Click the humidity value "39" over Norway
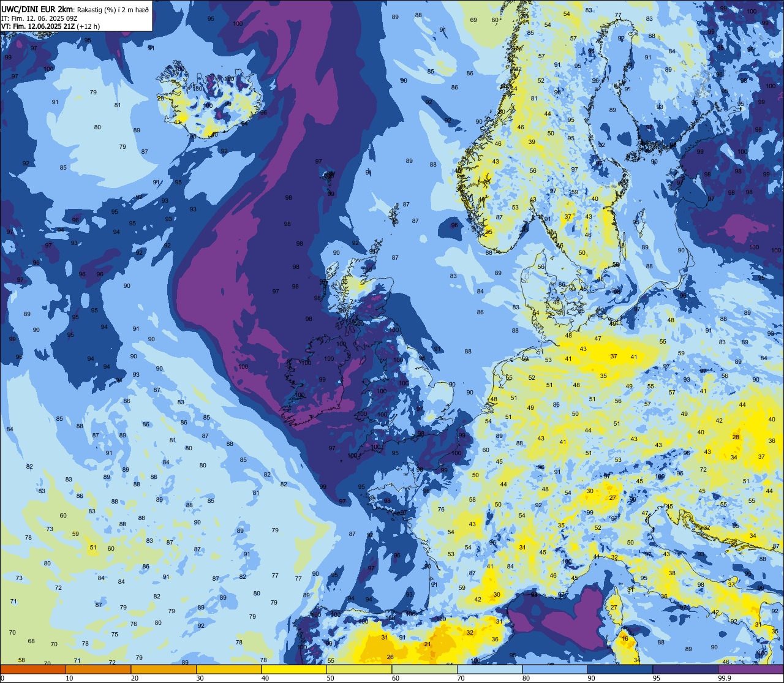This screenshot has height=683, width=784. pos(532,142)
